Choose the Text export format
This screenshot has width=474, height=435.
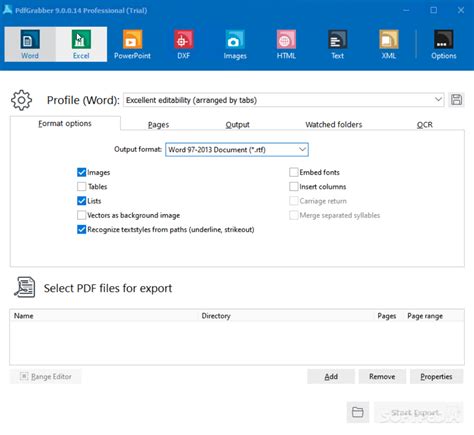337,44
